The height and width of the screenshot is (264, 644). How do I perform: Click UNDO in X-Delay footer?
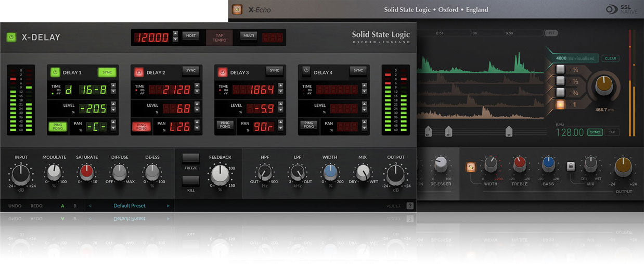15,206
